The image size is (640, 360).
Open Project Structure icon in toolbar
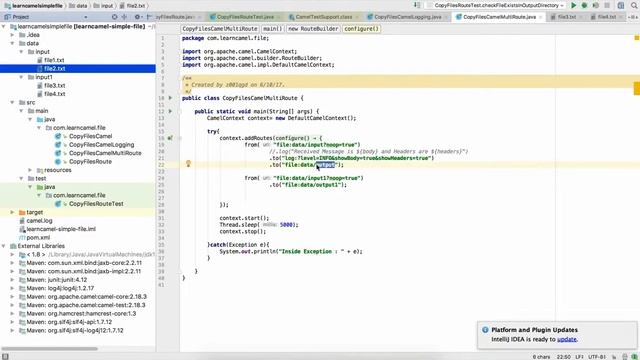pos(621,5)
